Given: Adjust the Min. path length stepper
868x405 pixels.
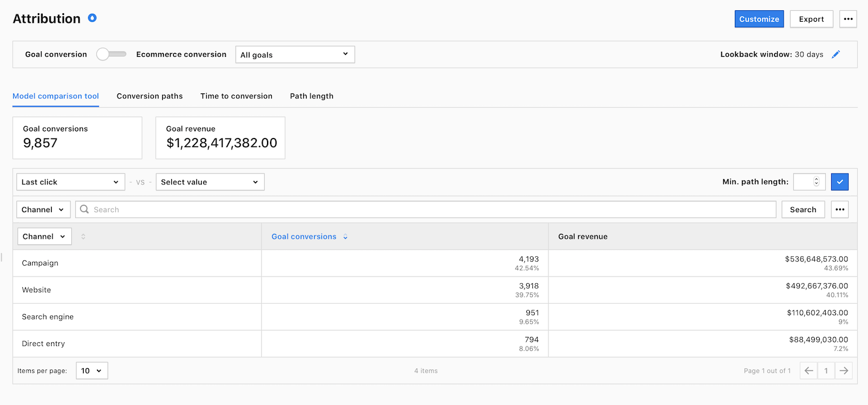Looking at the screenshot, I should 816,181.
